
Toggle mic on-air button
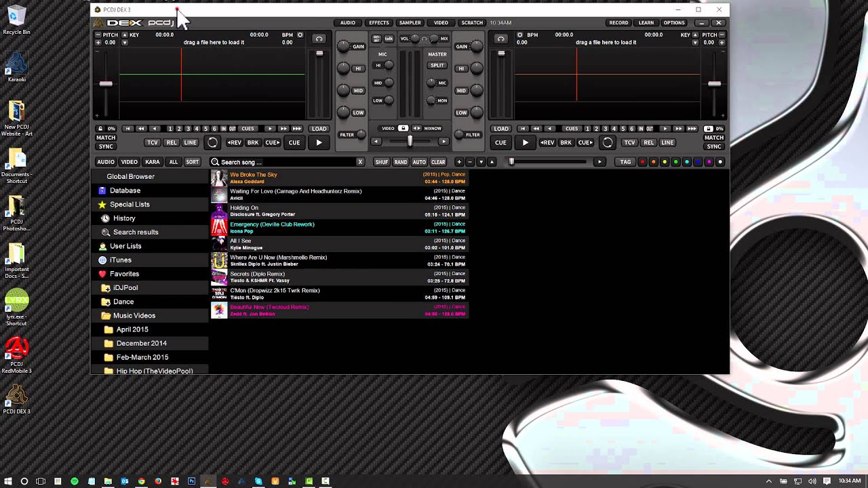377,39
